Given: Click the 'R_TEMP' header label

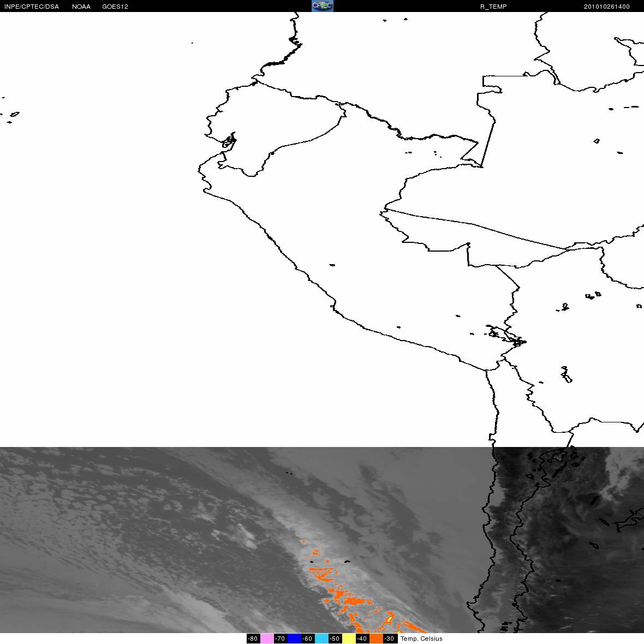Looking at the screenshot, I should point(493,7).
